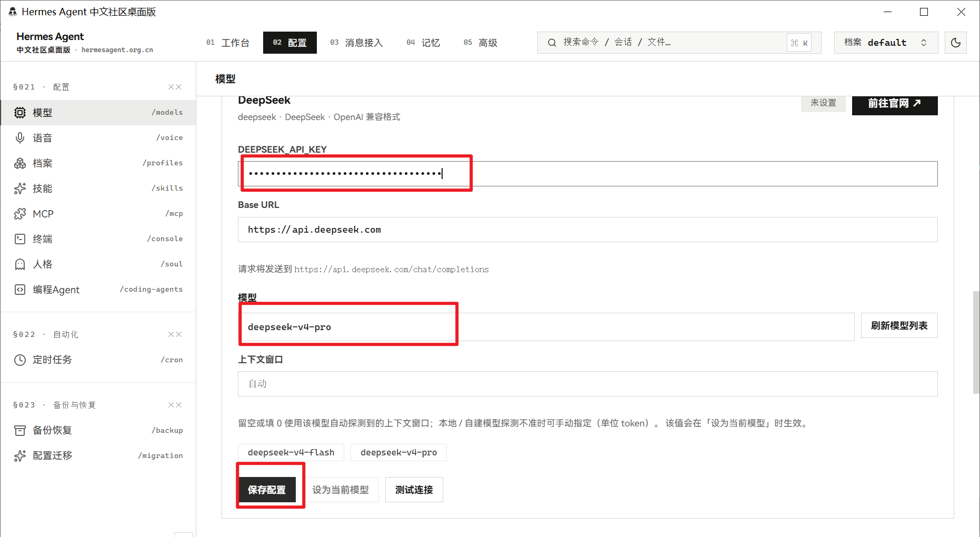Viewport: 980px width, 537px height.
Task: Click the search box 搜索命令 / 会话 / 文件
Action: [x=679, y=43]
